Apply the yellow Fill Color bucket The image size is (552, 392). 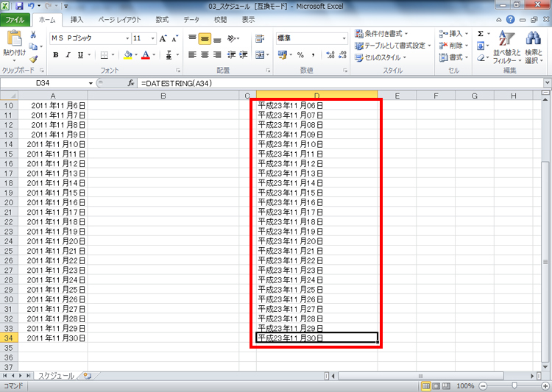[x=128, y=55]
